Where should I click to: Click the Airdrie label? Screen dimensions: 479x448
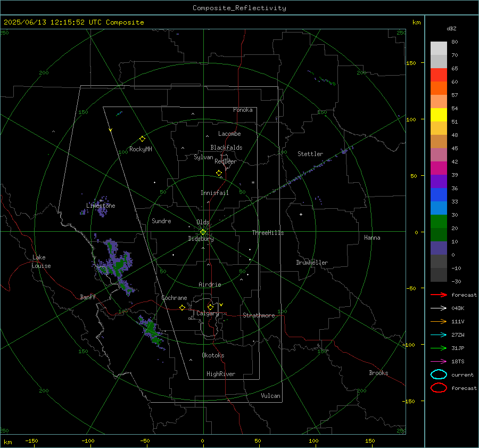pyautogui.click(x=210, y=284)
